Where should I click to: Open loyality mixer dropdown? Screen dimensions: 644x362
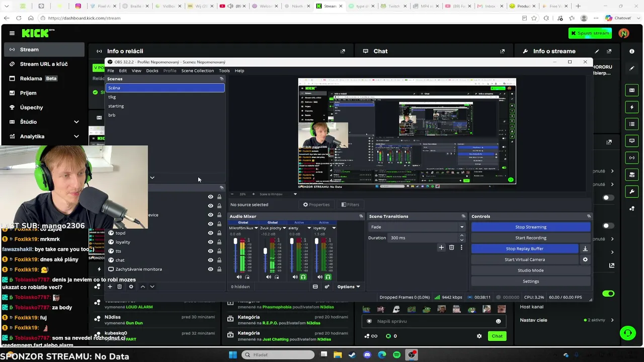334,228
